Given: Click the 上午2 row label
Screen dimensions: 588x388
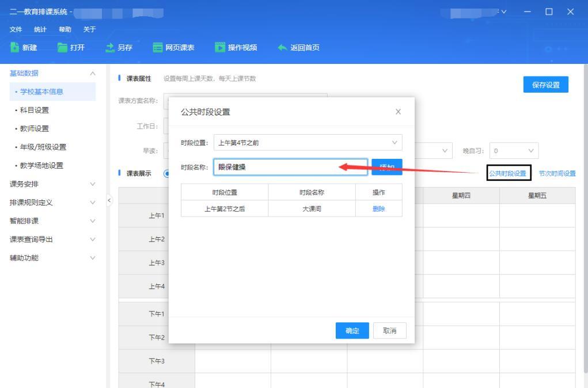Looking at the screenshot, I should click(157, 239).
